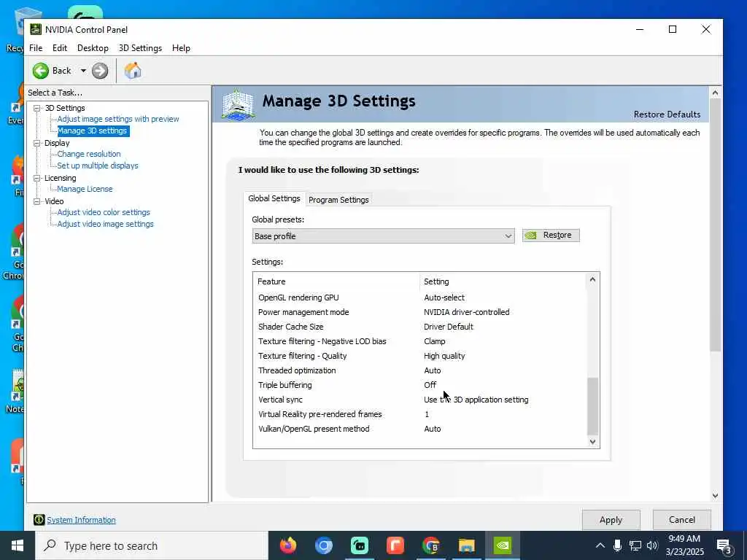The height and width of the screenshot is (560, 747).
Task: Open the Desktop menu
Action: point(93,48)
